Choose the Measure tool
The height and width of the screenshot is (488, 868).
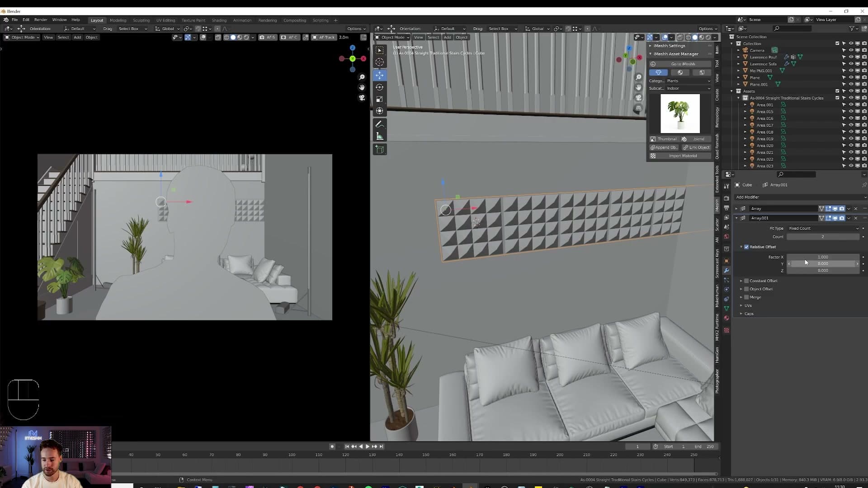click(379, 136)
